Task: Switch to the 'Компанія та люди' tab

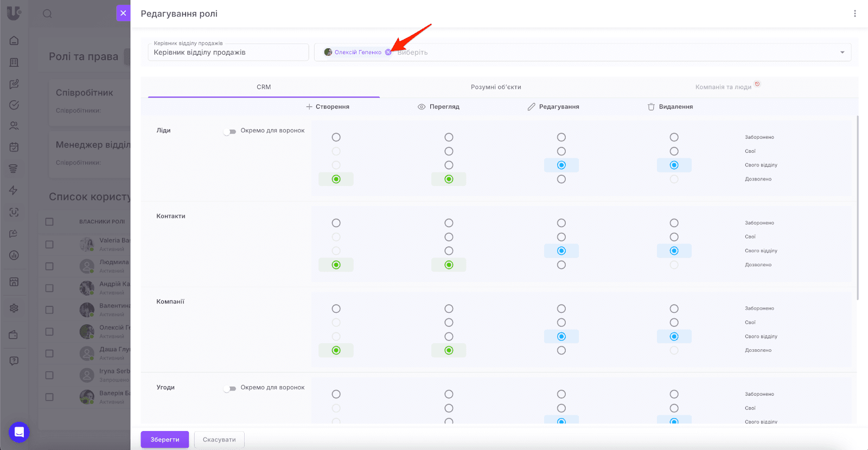Action: [723, 87]
